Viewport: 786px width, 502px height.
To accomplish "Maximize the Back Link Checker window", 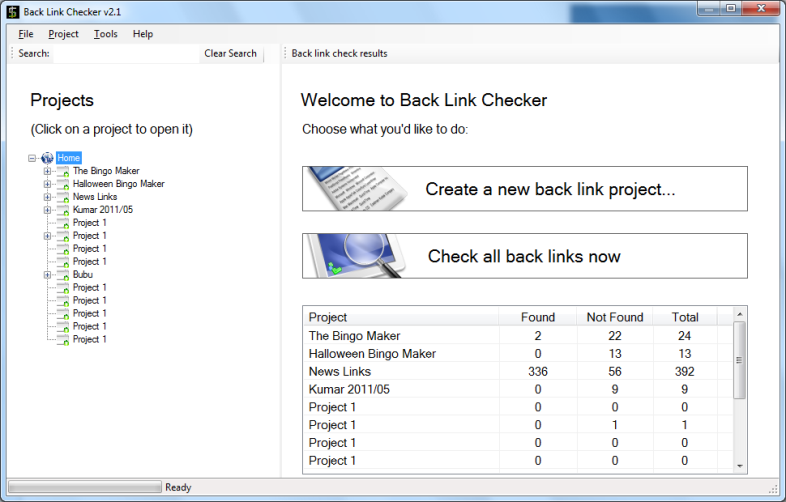I will tap(731, 9).
